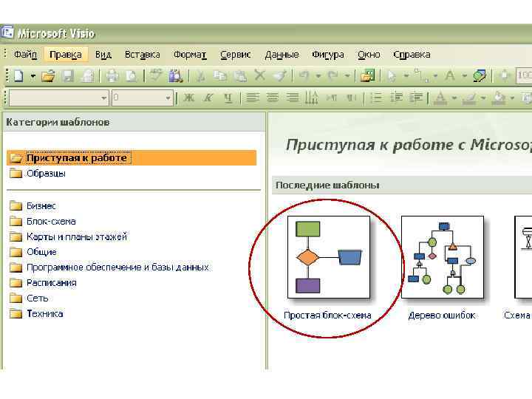
Task: Click the Decrease Indent icon
Action: 396,98
